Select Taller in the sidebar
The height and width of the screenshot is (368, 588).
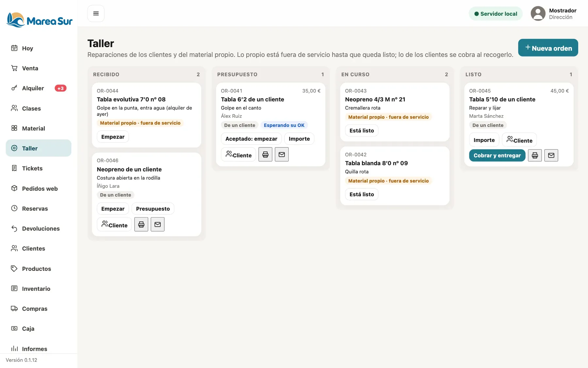point(39,149)
